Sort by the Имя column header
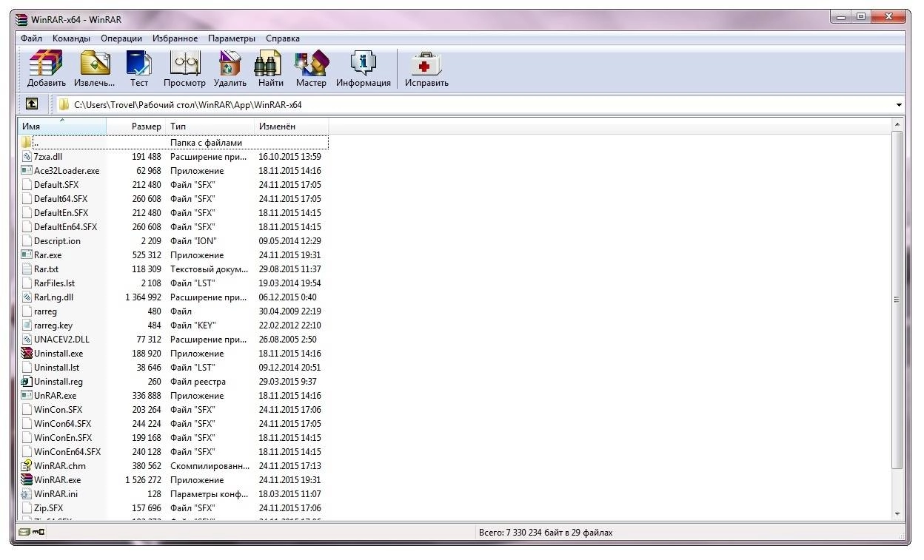The height and width of the screenshot is (560, 924). (62, 126)
